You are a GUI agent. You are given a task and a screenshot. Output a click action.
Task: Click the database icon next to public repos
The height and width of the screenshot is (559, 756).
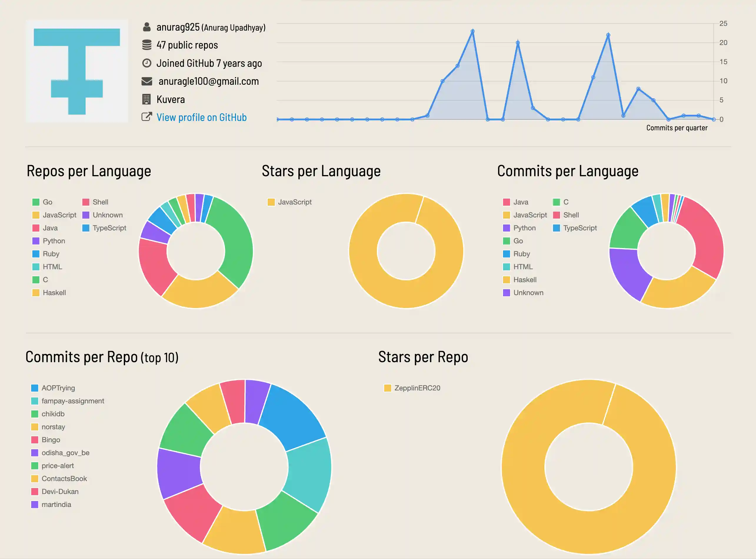146,45
